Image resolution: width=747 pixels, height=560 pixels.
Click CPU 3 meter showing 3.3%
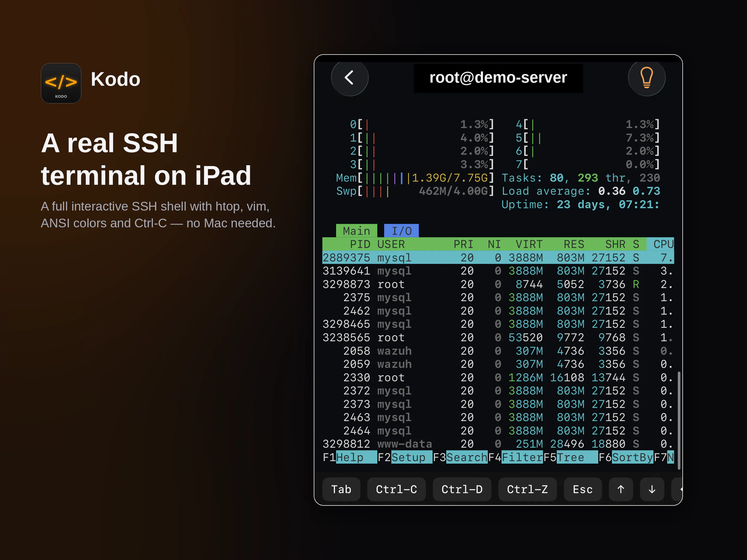[x=422, y=165]
